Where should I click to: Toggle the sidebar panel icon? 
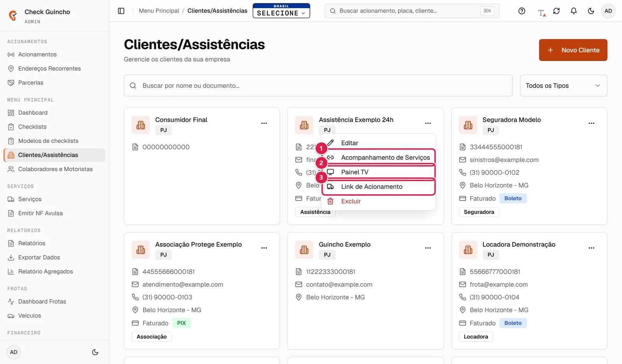click(x=121, y=11)
